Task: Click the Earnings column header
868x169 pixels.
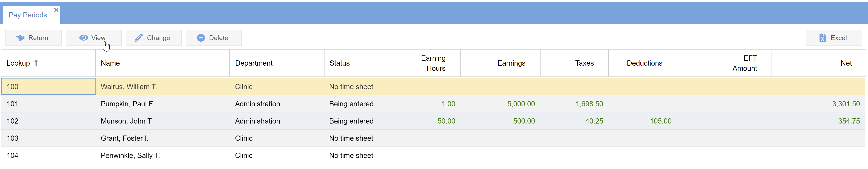Action: point(511,63)
